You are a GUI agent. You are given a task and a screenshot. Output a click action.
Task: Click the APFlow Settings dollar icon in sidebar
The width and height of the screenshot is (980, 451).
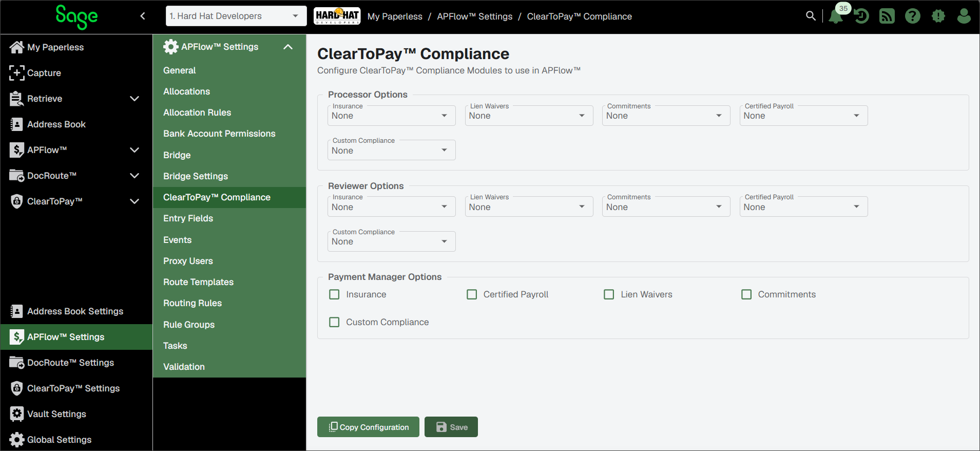point(17,337)
